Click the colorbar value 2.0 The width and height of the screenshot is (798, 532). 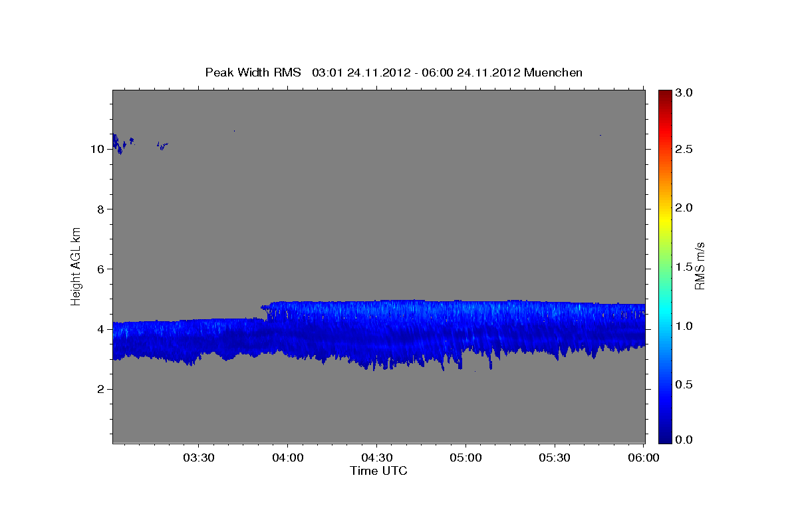click(686, 207)
